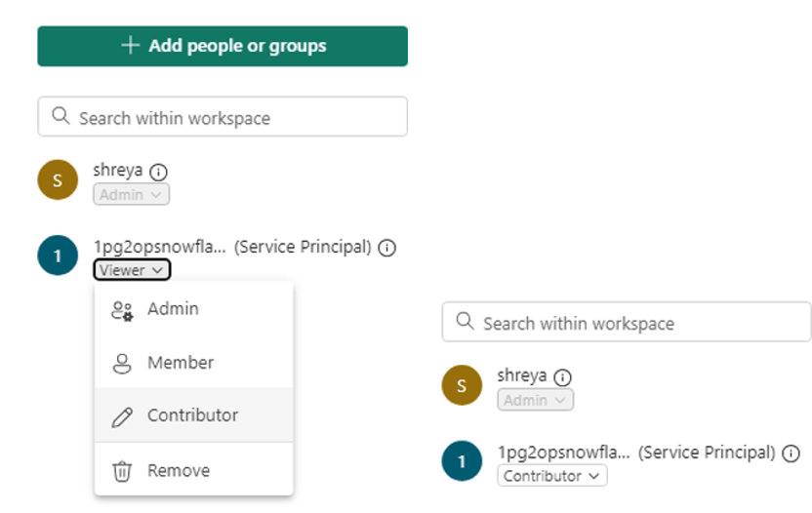Choose Remove from the role menu
The height and width of the screenshot is (513, 812).
coord(193,470)
